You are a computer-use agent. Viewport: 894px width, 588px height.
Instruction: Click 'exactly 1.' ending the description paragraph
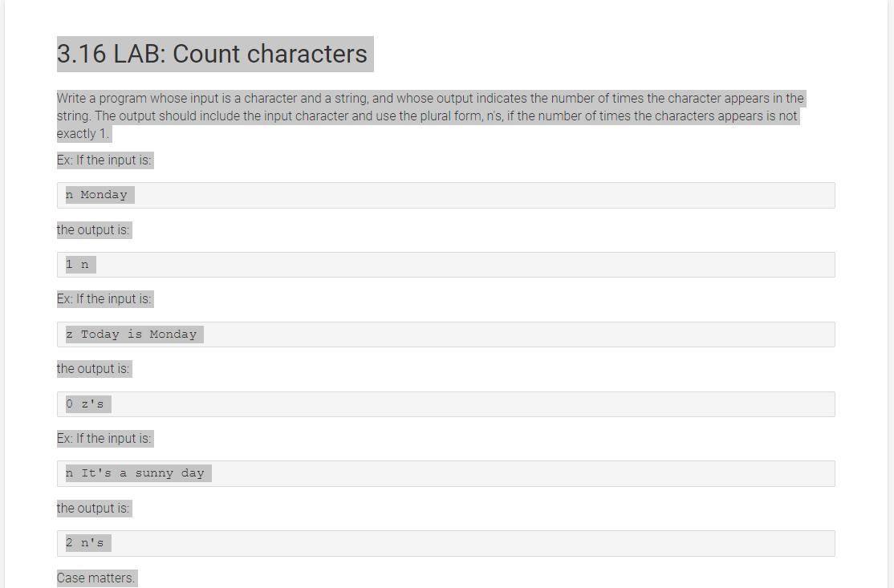coord(83,134)
